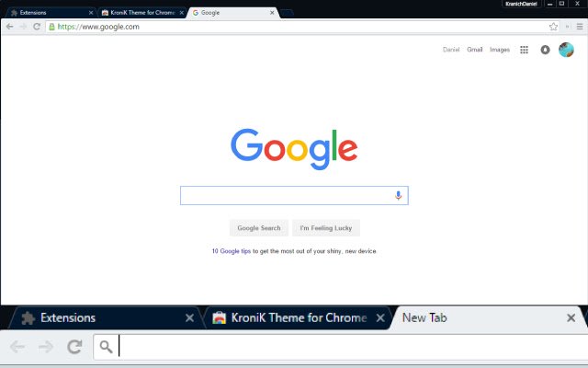Click the large forward arrow
The width and height of the screenshot is (588, 368).
tap(46, 347)
